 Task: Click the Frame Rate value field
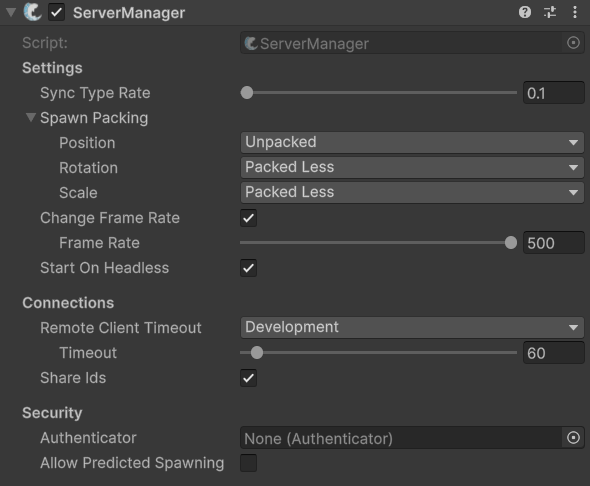(x=554, y=243)
